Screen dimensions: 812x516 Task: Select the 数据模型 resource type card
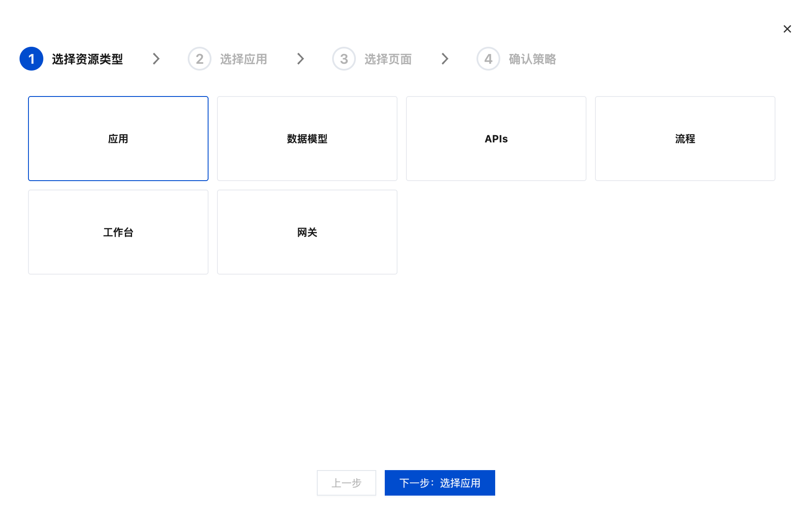point(307,139)
